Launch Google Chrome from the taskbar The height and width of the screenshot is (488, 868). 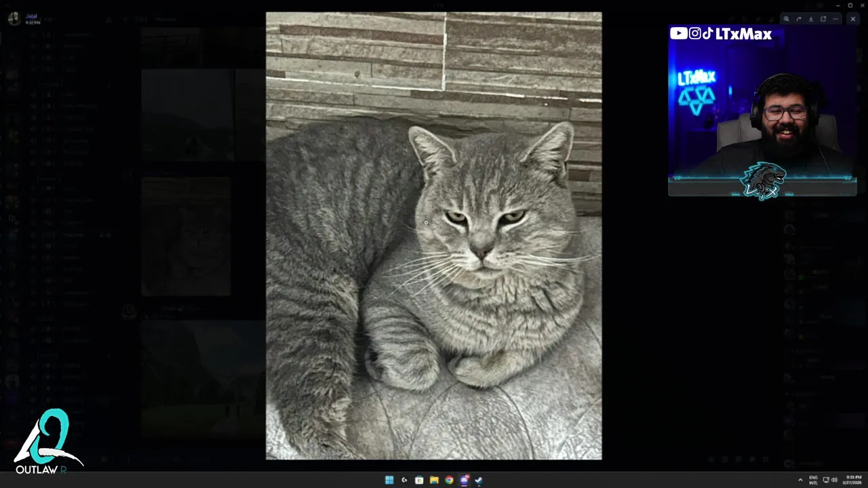click(x=449, y=480)
